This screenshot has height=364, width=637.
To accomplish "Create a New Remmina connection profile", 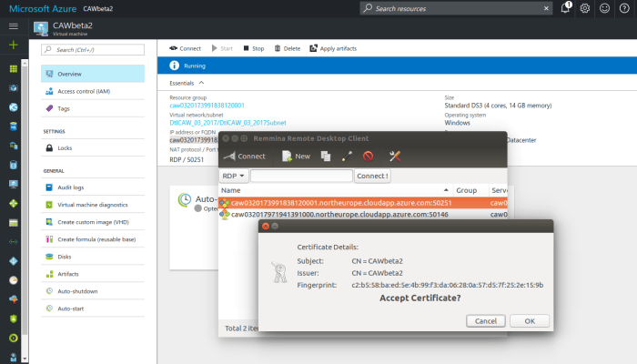I will pos(296,157).
